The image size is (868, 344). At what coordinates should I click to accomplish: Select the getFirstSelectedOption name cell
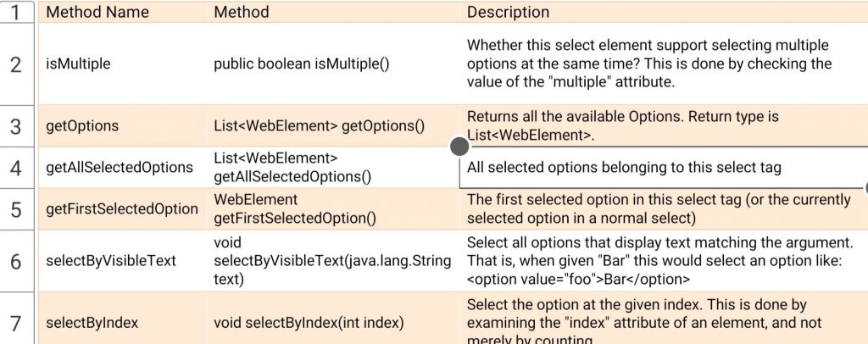tap(122, 209)
